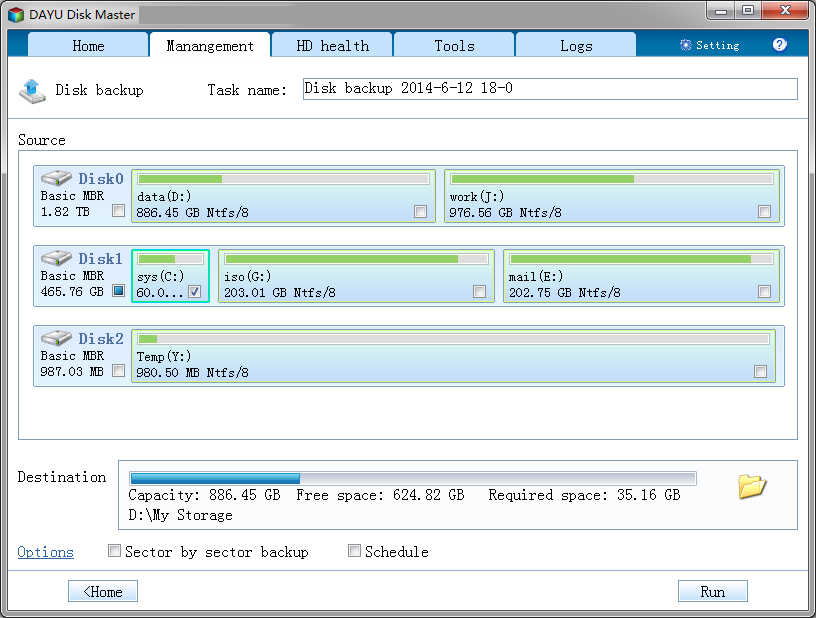
Task: Select the mail (E:) partition block
Action: 641,276
